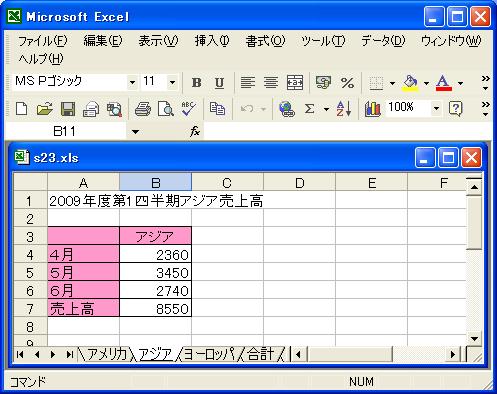Click the Print printer icon
The image size is (497, 394).
(x=143, y=109)
